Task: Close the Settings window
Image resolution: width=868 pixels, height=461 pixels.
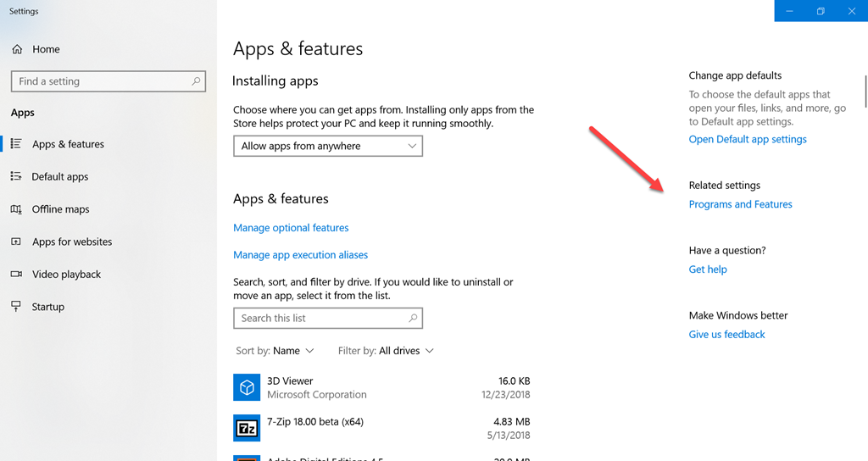Action: point(852,11)
